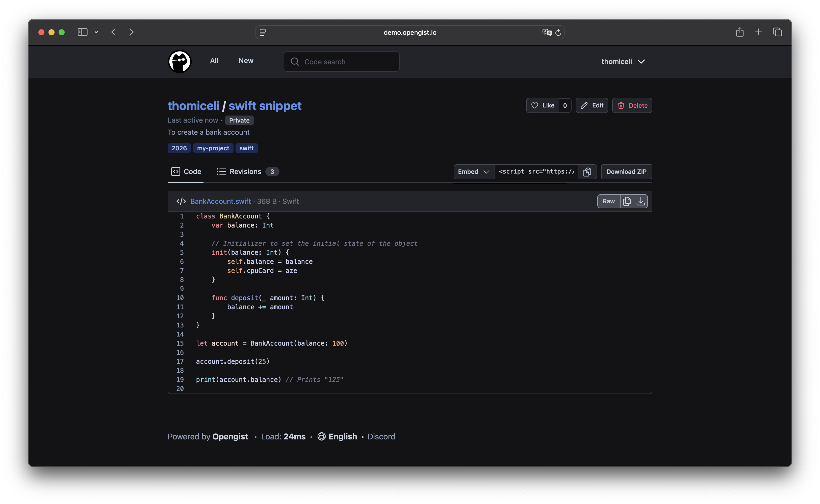The width and height of the screenshot is (820, 504).
Task: Like this gist
Action: pos(543,105)
